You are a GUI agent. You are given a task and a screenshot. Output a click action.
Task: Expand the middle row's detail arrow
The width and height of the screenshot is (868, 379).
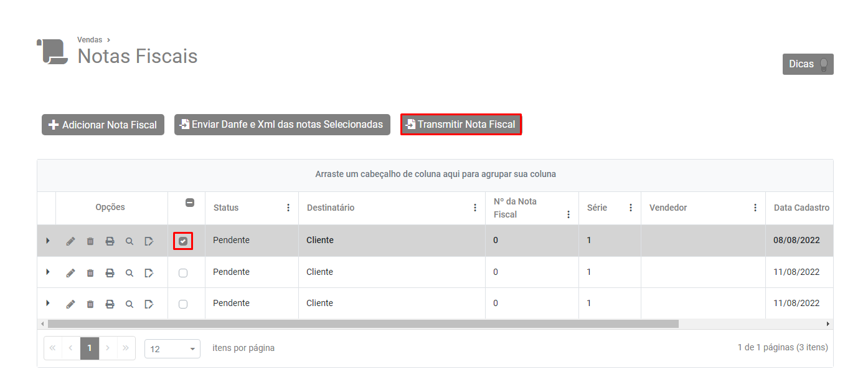tap(47, 272)
